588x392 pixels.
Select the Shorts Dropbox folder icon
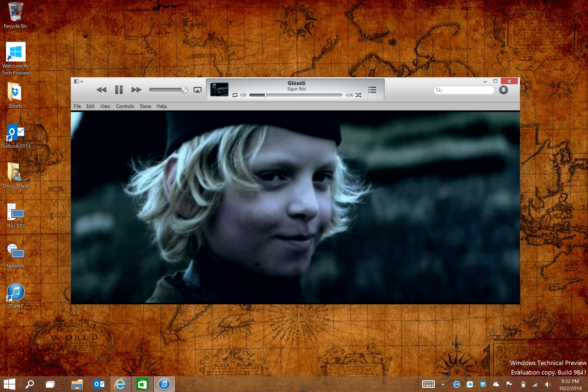(16, 95)
